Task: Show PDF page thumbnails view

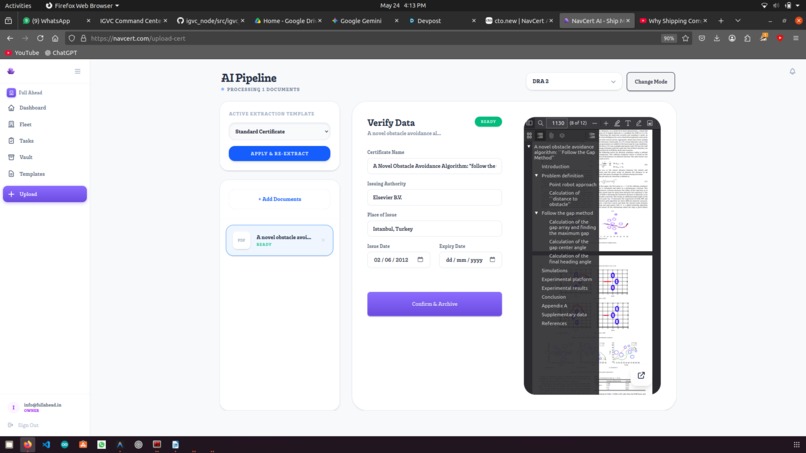Action: tap(529, 136)
